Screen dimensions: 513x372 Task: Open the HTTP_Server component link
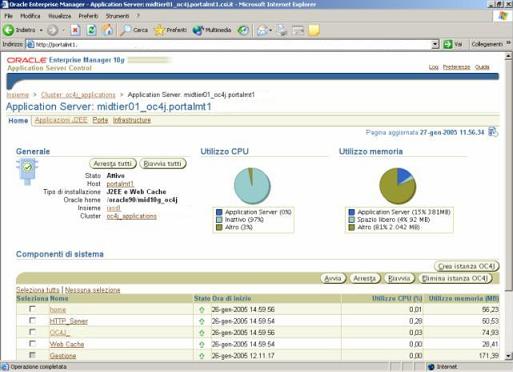(x=69, y=321)
